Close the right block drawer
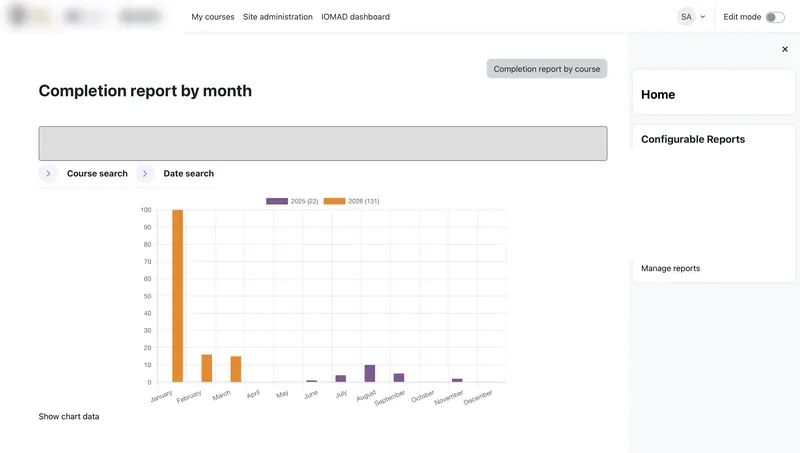Image resolution: width=800 pixels, height=453 pixels. point(785,49)
